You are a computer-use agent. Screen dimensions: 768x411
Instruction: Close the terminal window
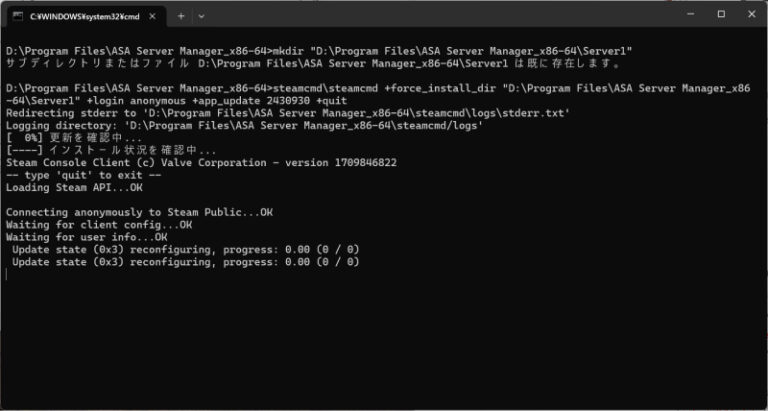[749, 15]
